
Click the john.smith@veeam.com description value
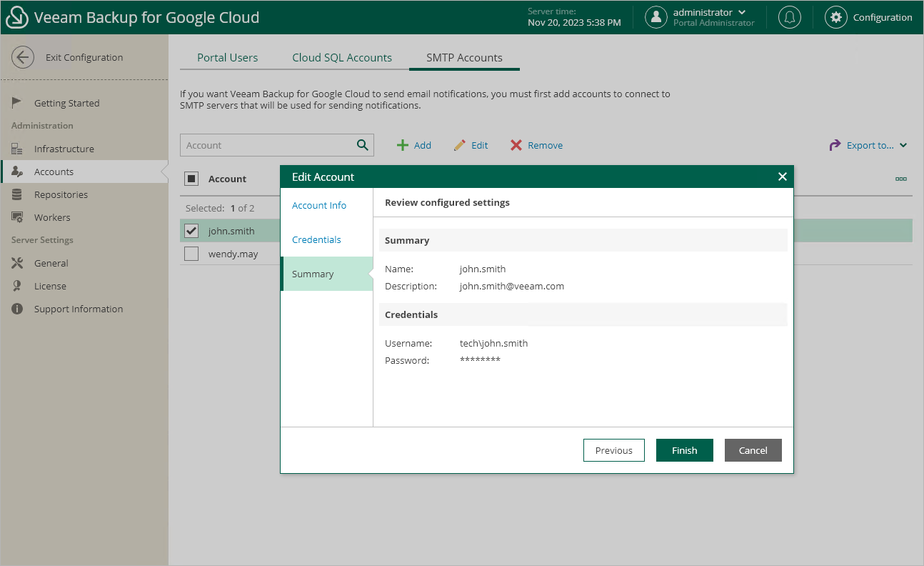click(x=512, y=287)
